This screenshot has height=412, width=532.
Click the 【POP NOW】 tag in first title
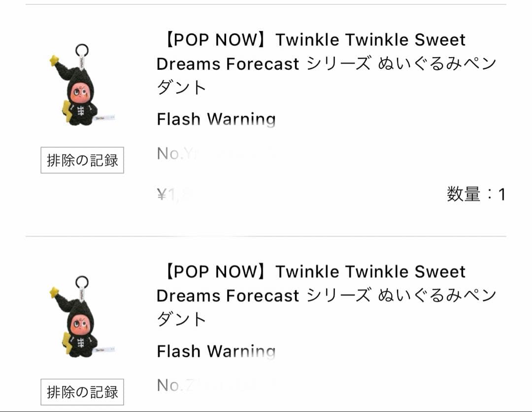coord(214,40)
